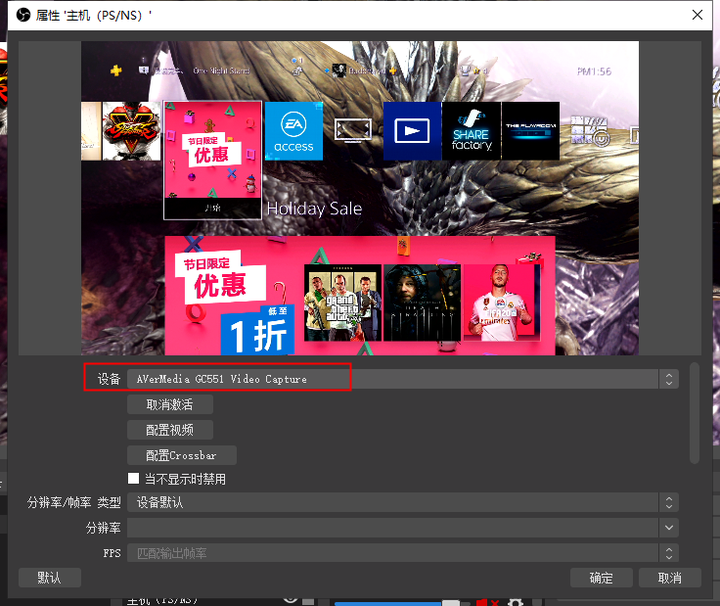Open the gear settings icon in OBS main window

coord(515,602)
